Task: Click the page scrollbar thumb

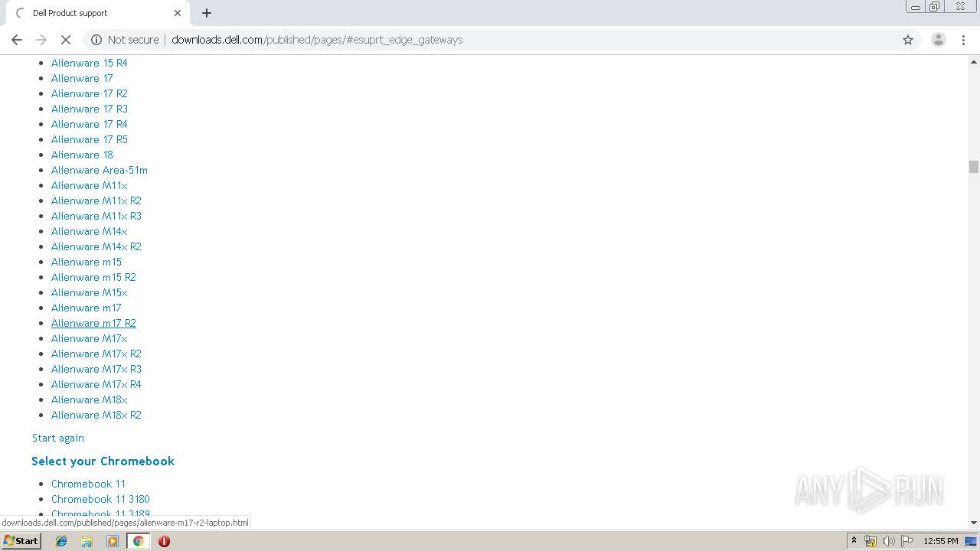Action: tap(973, 167)
